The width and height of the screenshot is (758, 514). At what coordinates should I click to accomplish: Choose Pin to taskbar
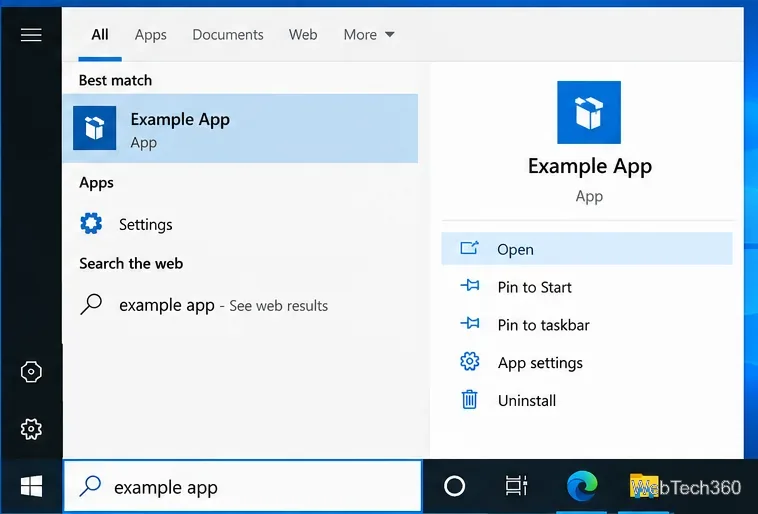pyautogui.click(x=587, y=324)
